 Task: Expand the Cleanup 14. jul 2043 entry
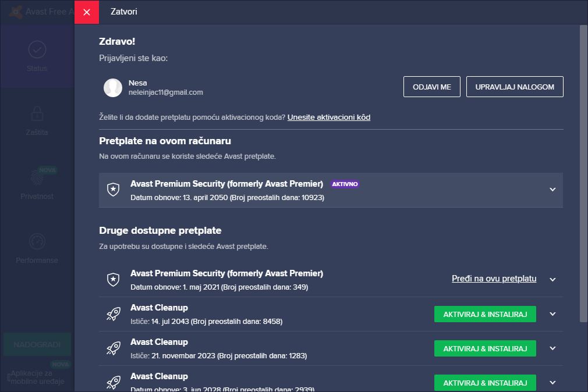click(552, 314)
